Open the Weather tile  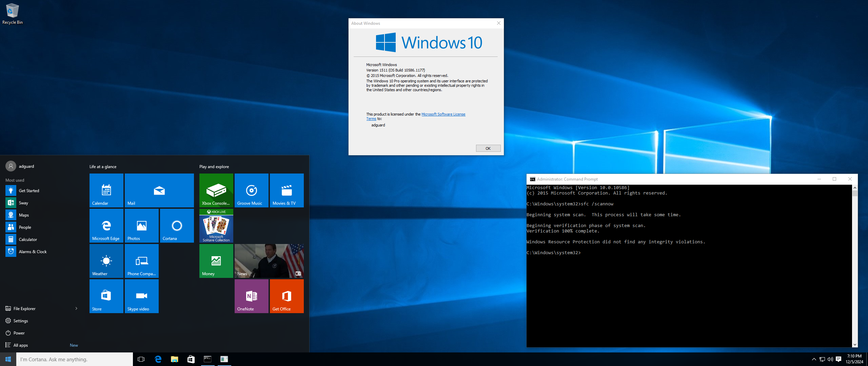click(x=106, y=261)
